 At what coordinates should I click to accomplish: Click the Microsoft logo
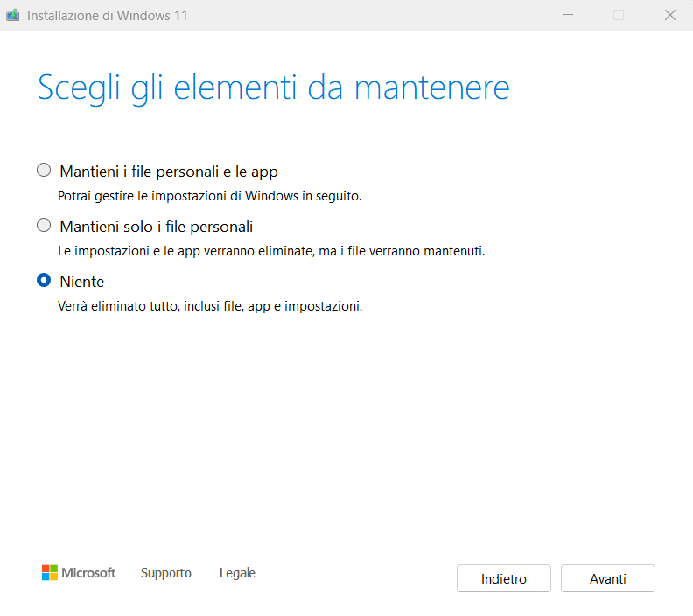79,573
